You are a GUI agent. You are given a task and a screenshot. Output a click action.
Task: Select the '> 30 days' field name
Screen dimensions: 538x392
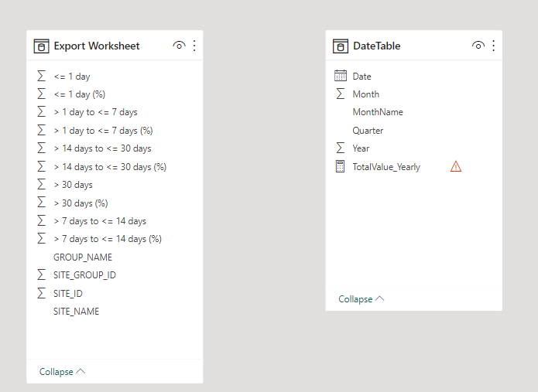click(x=73, y=185)
